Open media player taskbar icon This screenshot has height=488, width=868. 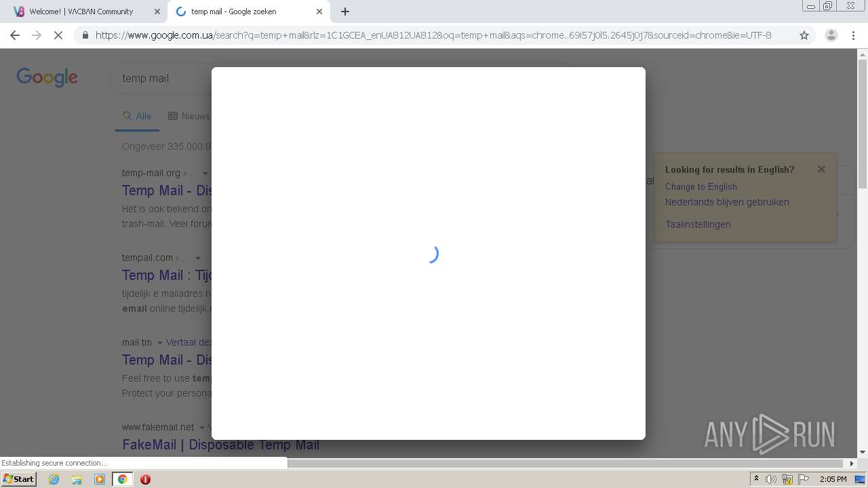click(100, 479)
